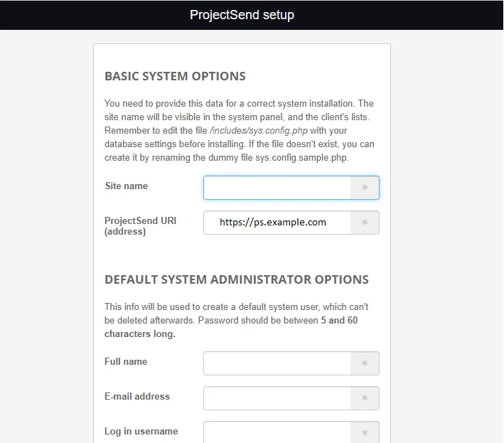Click the bold '5 and 60 characters long' text
This screenshot has height=443, width=504.
coord(231,327)
